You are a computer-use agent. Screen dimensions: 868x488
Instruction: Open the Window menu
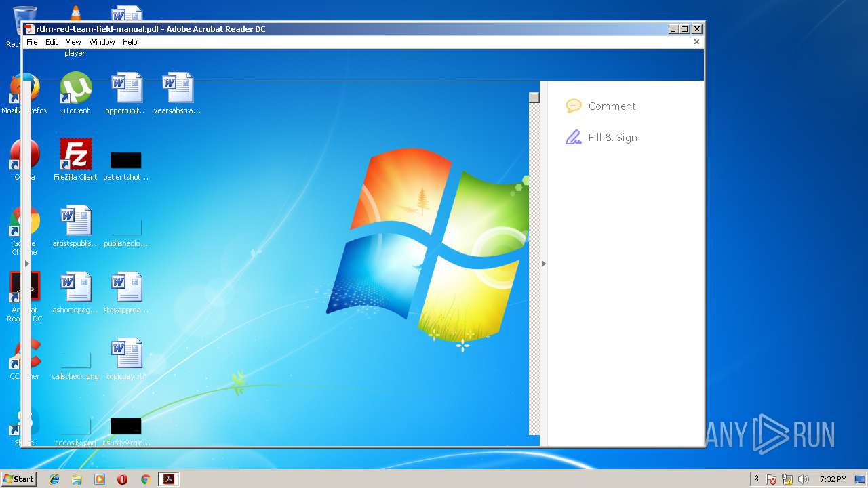(x=102, y=42)
